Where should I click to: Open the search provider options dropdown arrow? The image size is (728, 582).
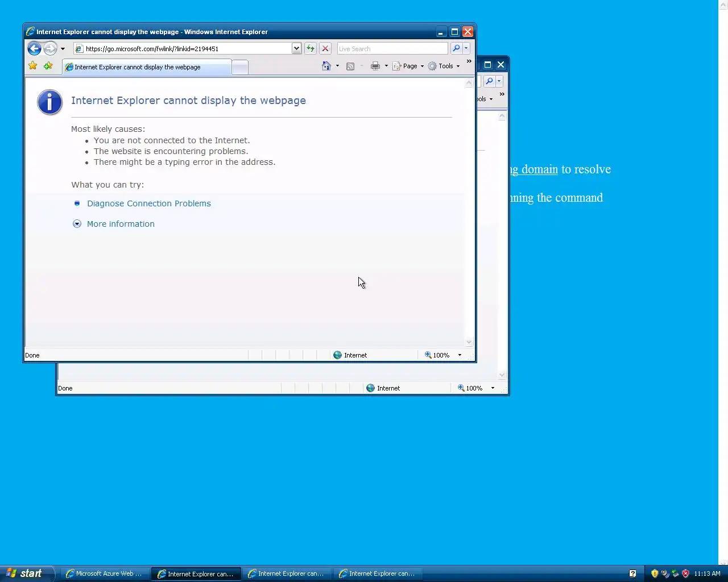point(466,49)
